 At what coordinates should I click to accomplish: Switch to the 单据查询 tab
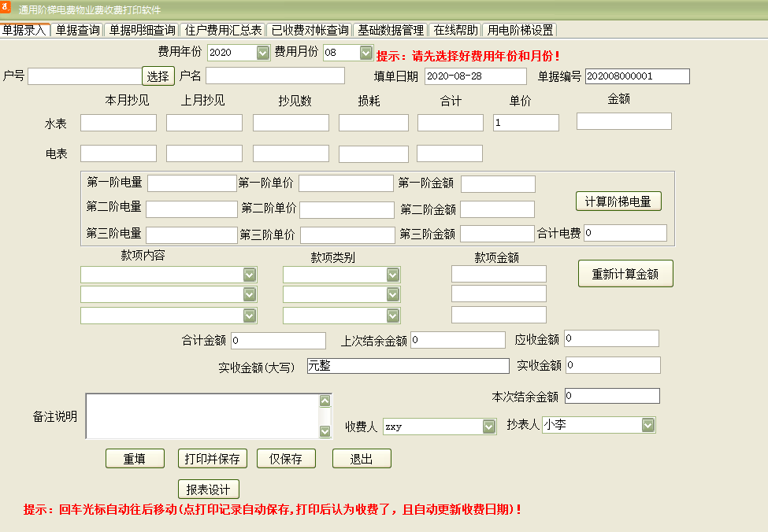tap(77, 30)
